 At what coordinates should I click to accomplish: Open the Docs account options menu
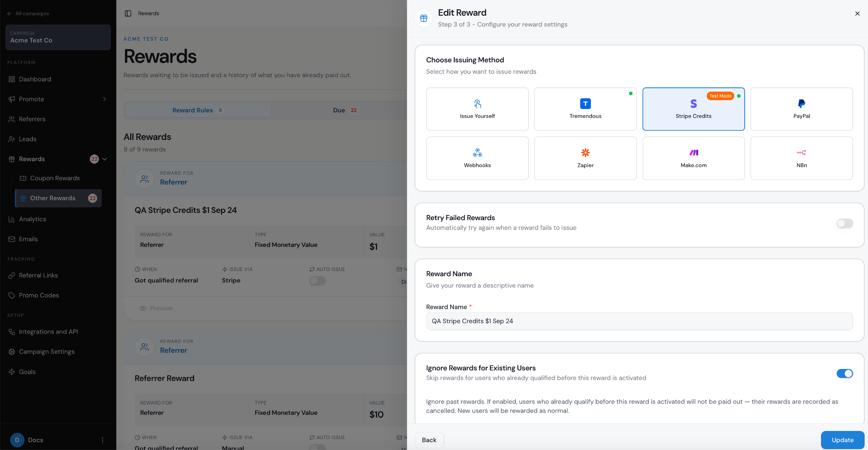coord(103,440)
